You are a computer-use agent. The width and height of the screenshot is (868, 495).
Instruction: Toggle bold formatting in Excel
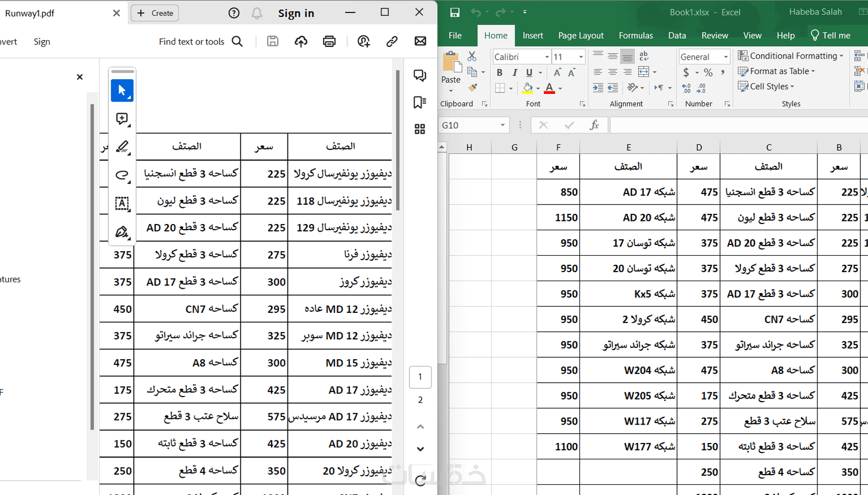click(x=499, y=72)
